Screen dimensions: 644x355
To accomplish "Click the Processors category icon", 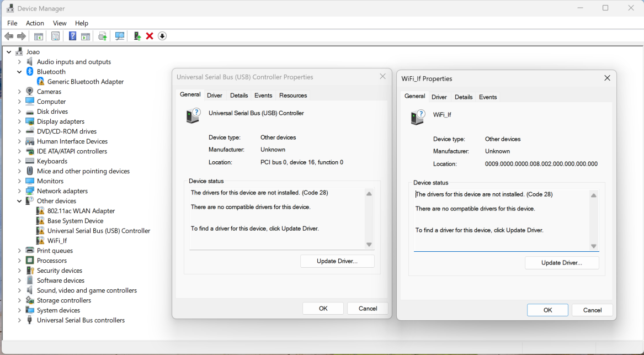I will (x=30, y=261).
